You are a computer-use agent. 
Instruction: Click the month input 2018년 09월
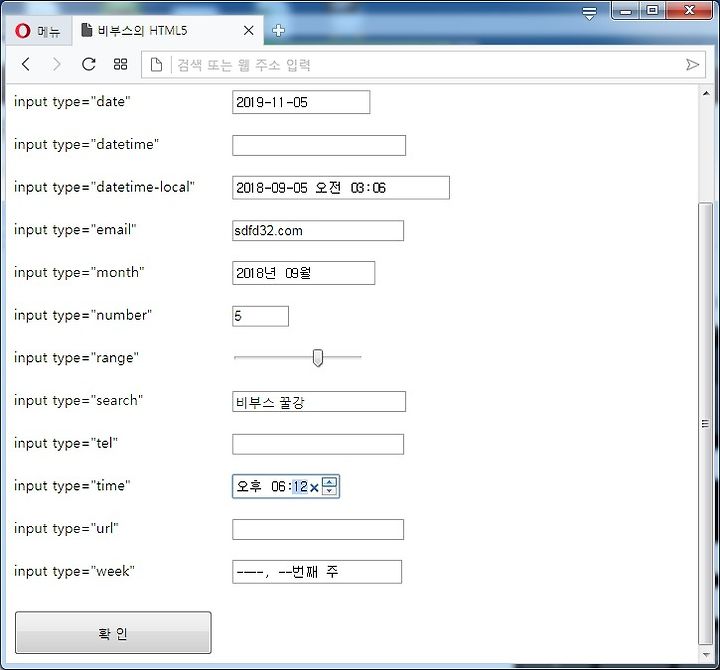tap(304, 273)
